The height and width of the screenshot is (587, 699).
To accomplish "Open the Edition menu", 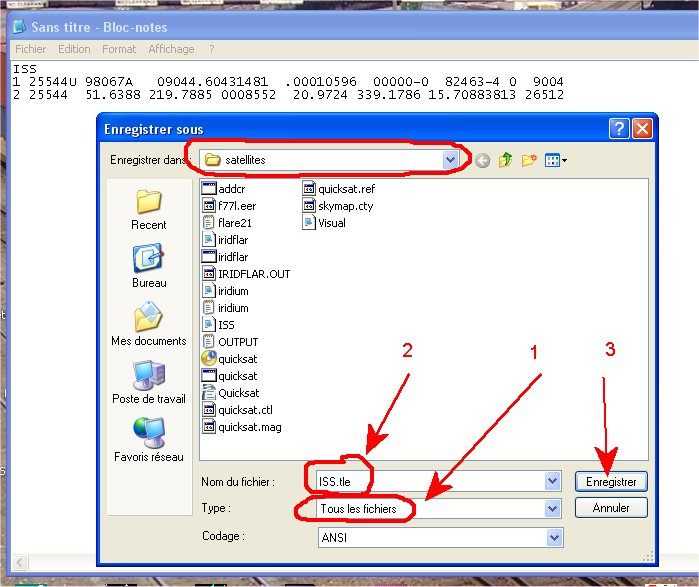I will pyautogui.click(x=74, y=49).
